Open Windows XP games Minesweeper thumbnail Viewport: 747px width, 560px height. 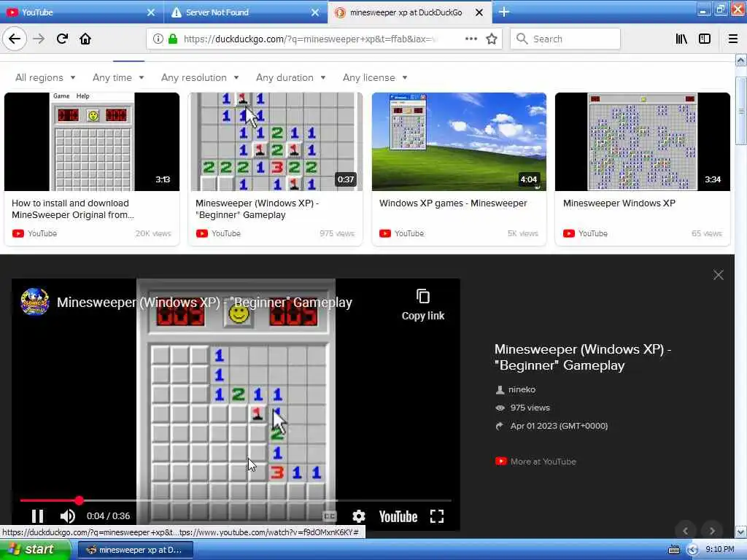pos(460,141)
